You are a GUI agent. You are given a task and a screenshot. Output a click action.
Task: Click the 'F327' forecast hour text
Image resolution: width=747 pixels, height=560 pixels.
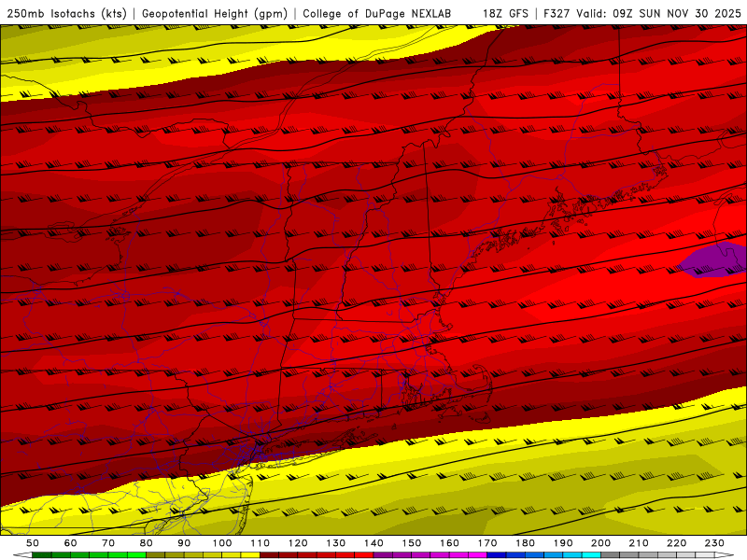click(557, 14)
